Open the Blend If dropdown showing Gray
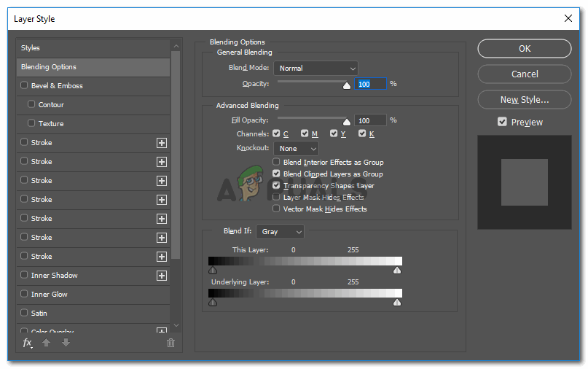The height and width of the screenshot is (369, 588). [280, 232]
